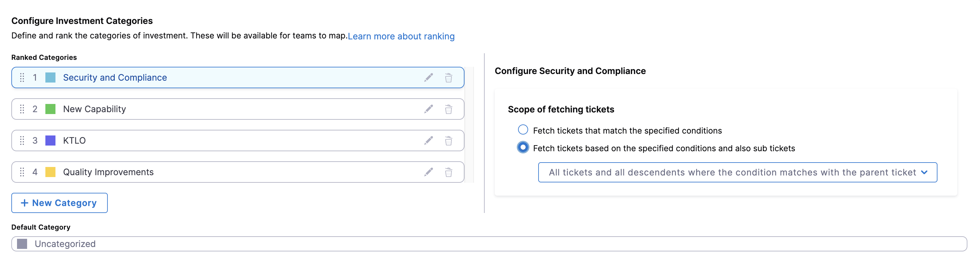980x264 pixels.
Task: Delete the New Capability category
Action: point(448,109)
